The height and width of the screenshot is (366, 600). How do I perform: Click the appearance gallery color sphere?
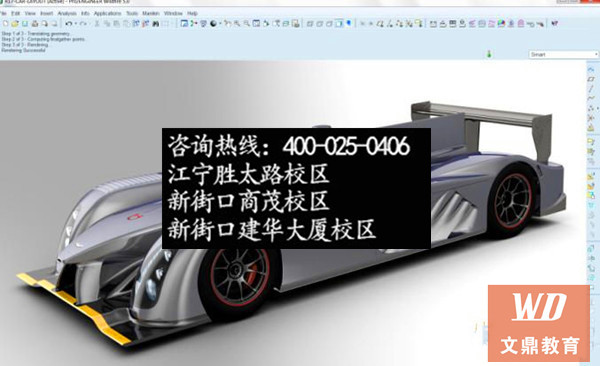click(x=214, y=24)
